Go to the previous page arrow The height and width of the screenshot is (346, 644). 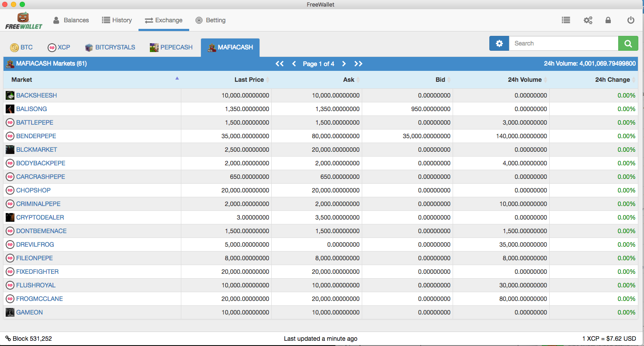[x=294, y=64]
